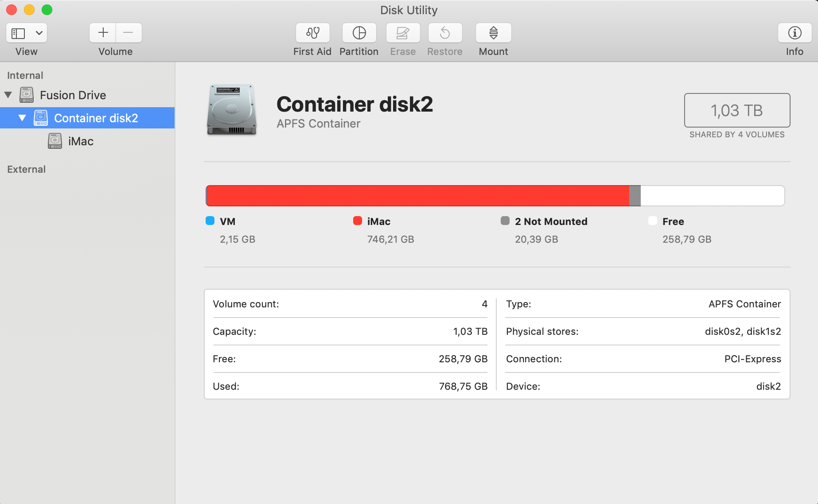The width and height of the screenshot is (818, 504).
Task: Select Fusion Drive in the sidebar
Action: [73, 95]
